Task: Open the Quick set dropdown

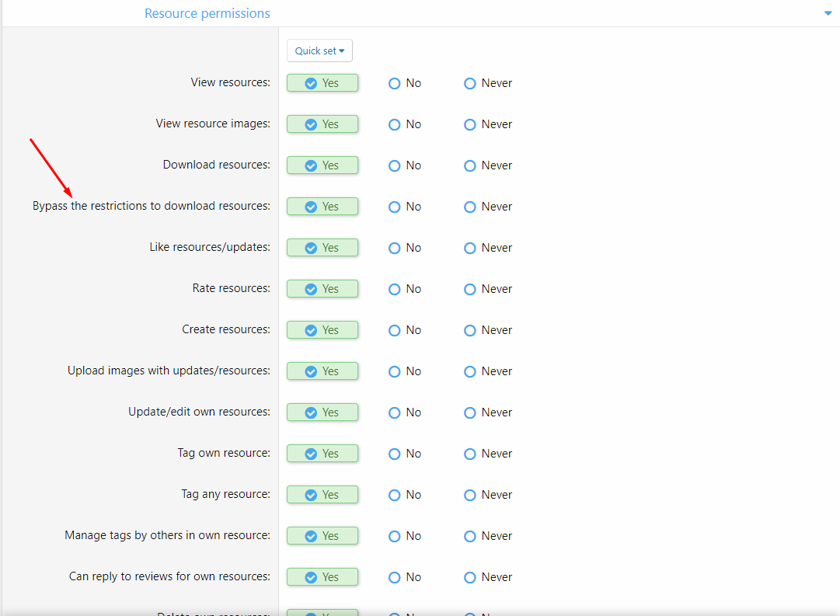Action: tap(319, 50)
